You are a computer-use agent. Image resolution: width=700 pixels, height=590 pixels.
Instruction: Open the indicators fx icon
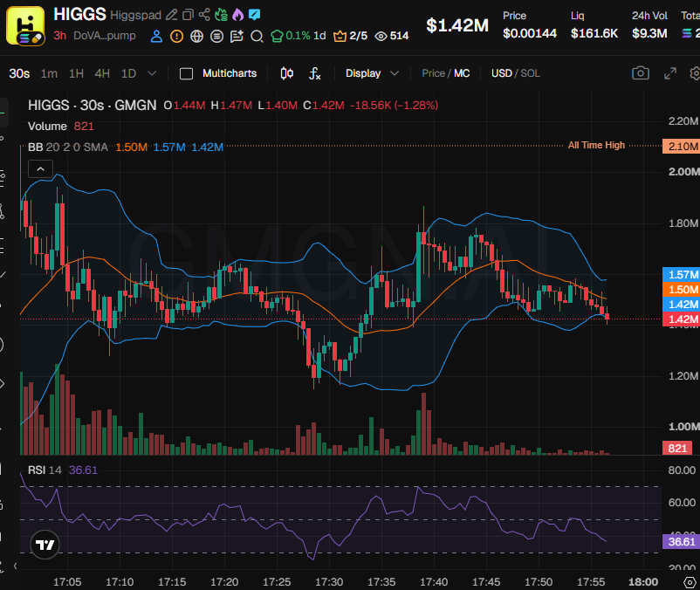pos(315,73)
